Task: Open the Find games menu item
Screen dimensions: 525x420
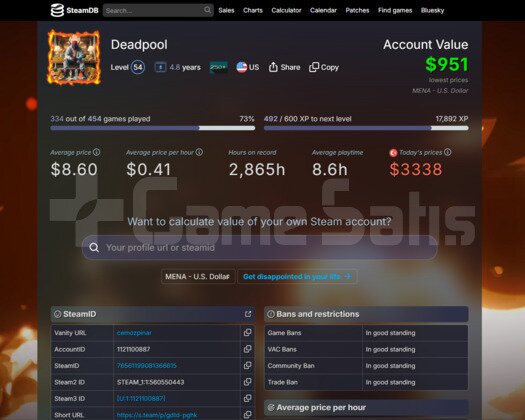Action: (x=395, y=10)
